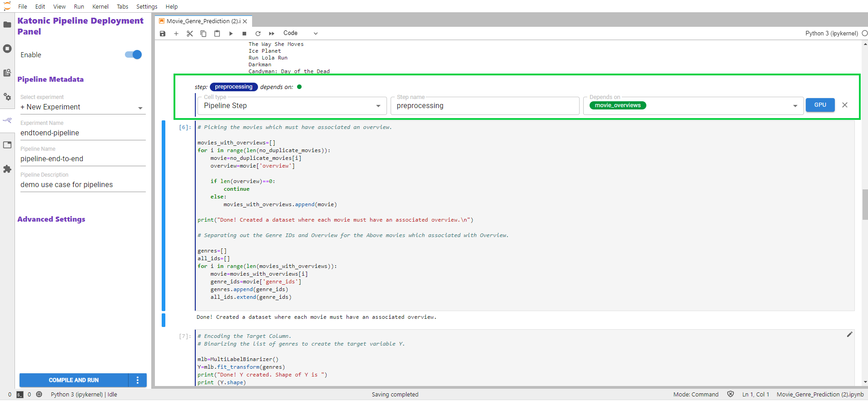The width and height of the screenshot is (868, 401).
Task: Click the trusted notebook shield icon
Action: click(730, 394)
